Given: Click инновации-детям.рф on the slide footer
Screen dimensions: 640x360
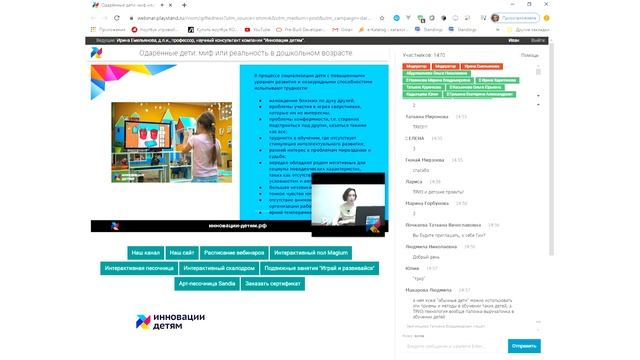Looking at the screenshot, I should (x=238, y=226).
